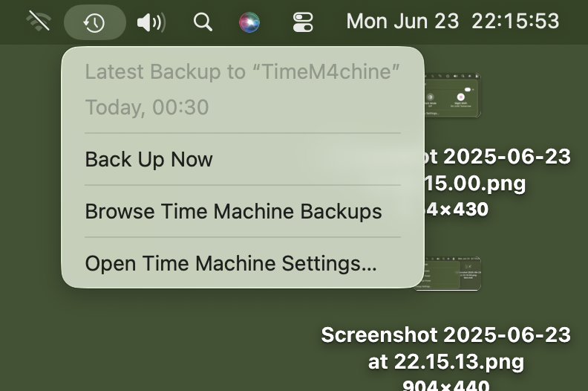
Task: Open Control Center toggles icon
Action: pos(303,22)
